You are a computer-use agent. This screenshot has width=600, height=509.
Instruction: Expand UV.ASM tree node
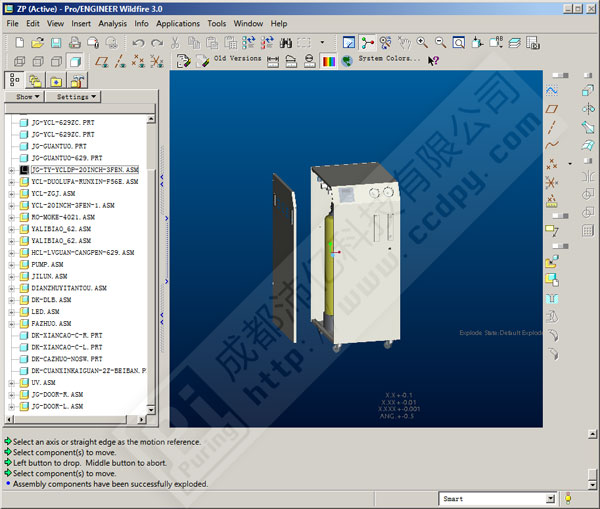tap(11, 383)
